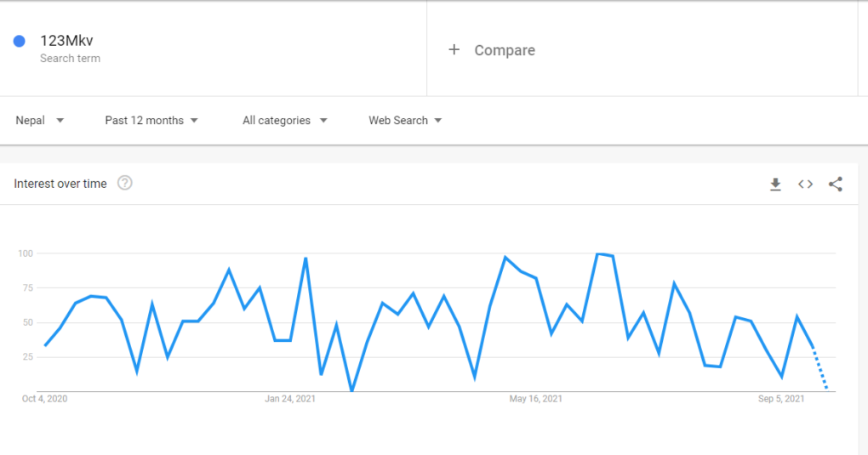Select the May 16, 2021 axis label
868x455 pixels.
(535, 399)
